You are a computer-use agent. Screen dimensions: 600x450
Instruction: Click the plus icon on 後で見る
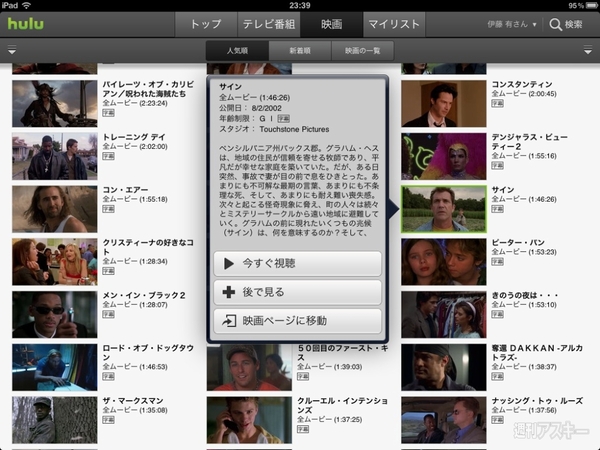pyautogui.click(x=228, y=292)
